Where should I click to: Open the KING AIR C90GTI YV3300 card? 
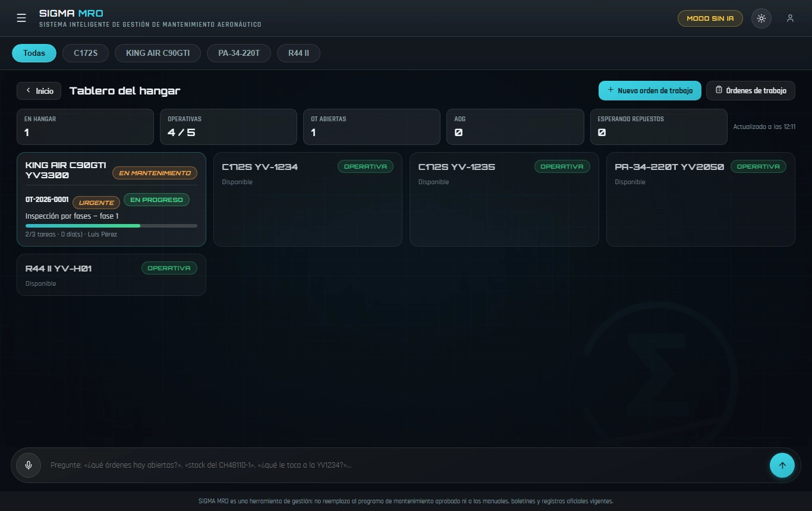point(111,199)
